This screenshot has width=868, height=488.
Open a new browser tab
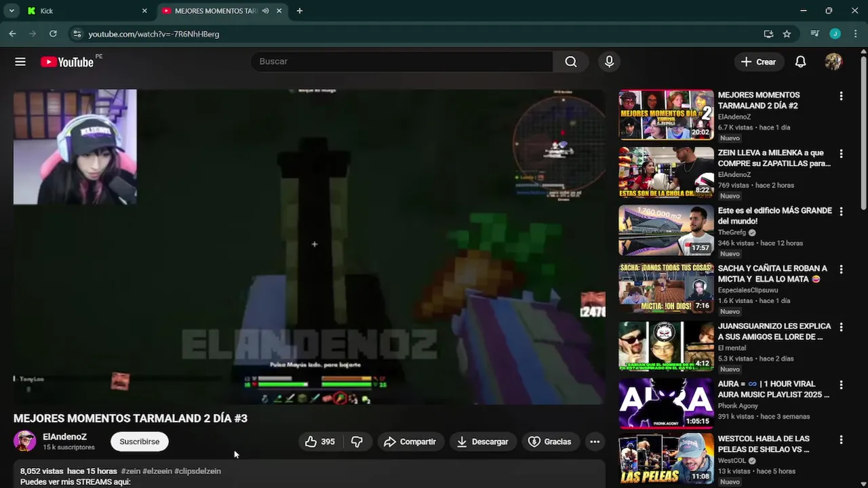point(299,11)
